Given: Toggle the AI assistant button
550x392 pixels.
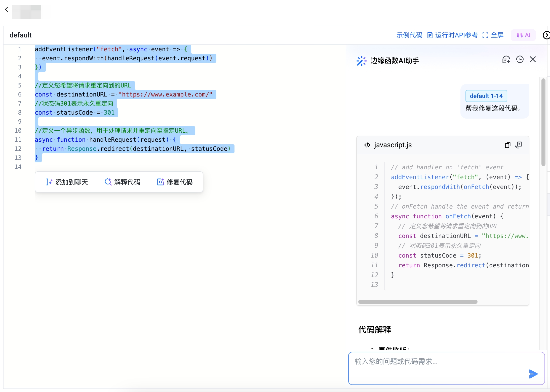Looking at the screenshot, I should [x=523, y=35].
